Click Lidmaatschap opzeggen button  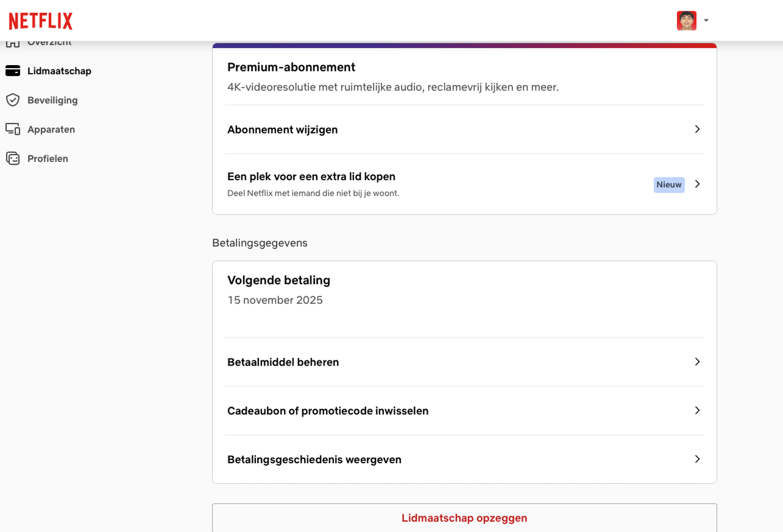[464, 518]
